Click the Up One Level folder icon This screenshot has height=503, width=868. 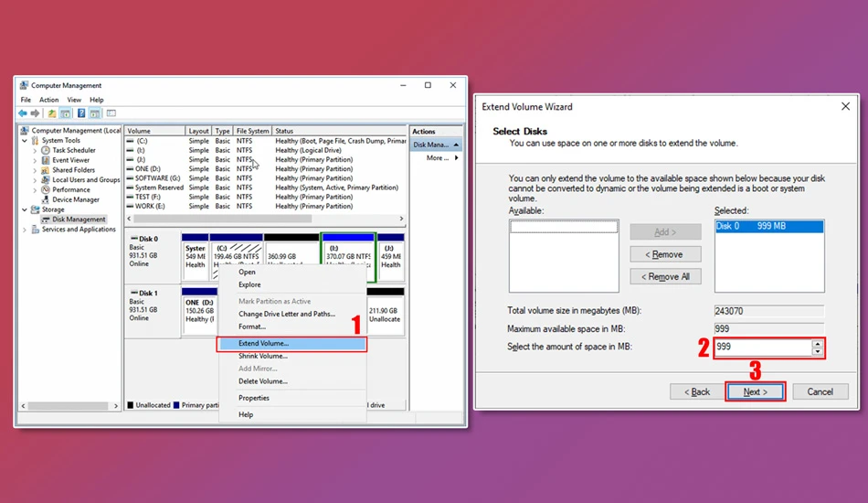click(51, 113)
